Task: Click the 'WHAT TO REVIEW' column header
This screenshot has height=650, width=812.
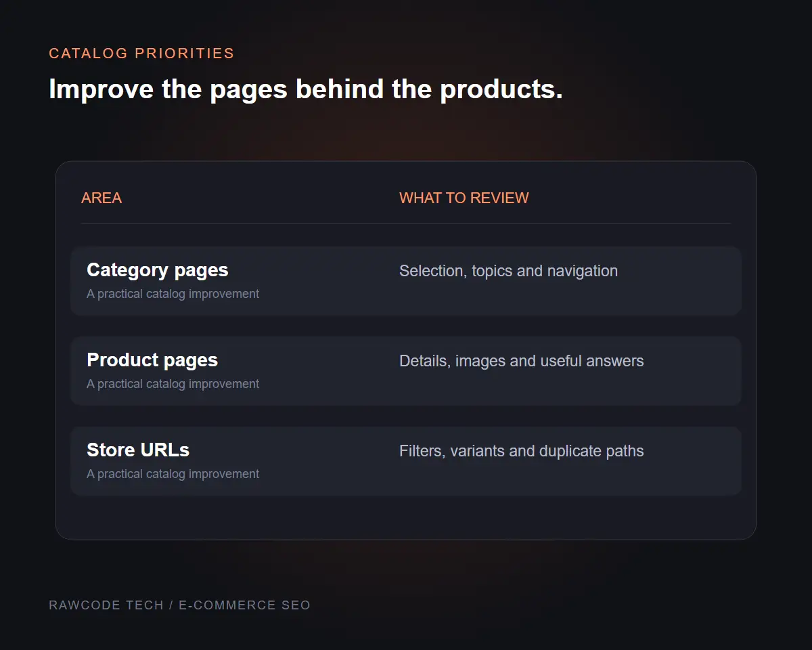Action: (464, 198)
